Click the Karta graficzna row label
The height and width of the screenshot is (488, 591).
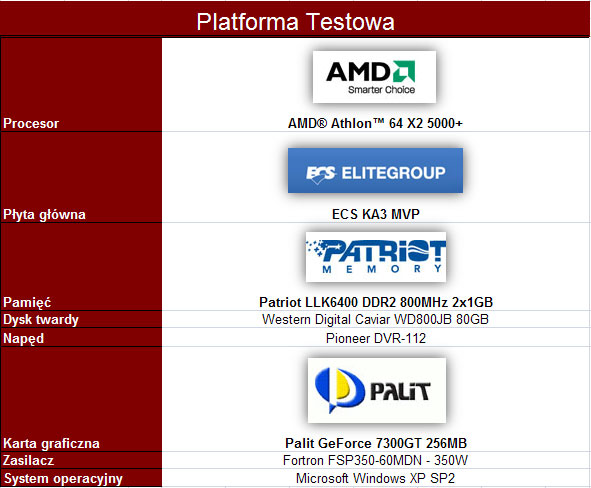point(51,444)
